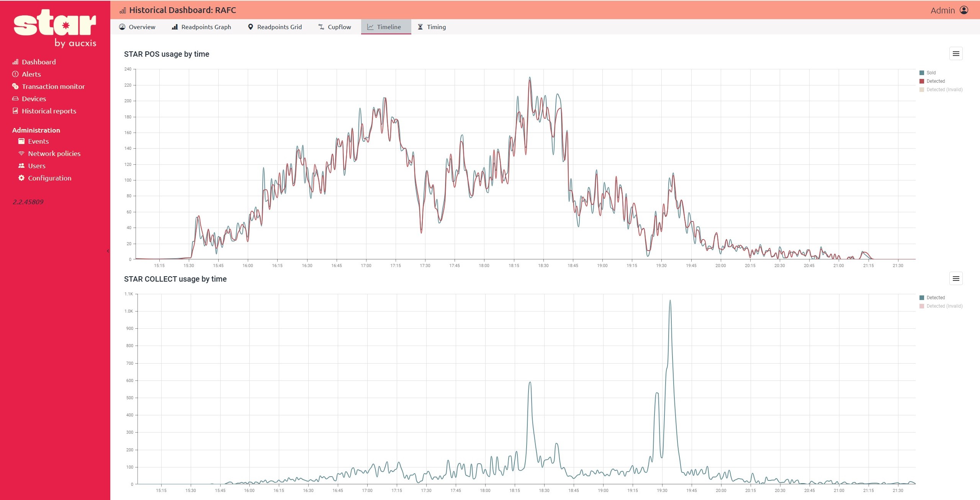Click the version number 2.2.45809
The image size is (980, 500).
pyautogui.click(x=28, y=202)
